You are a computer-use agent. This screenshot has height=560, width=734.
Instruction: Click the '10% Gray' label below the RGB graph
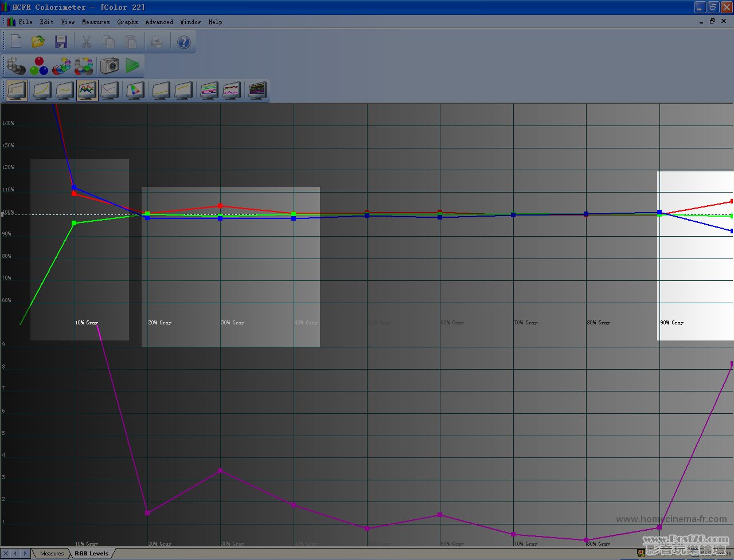tap(87, 323)
